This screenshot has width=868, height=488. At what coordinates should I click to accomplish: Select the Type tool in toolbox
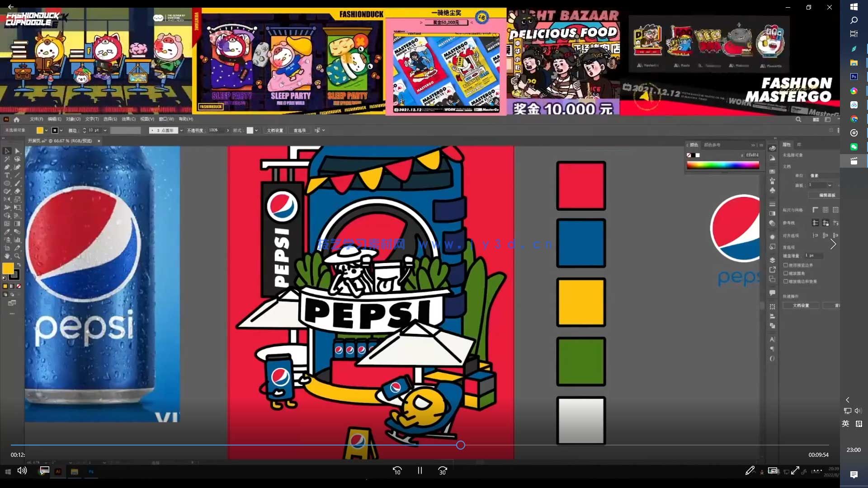7,175
